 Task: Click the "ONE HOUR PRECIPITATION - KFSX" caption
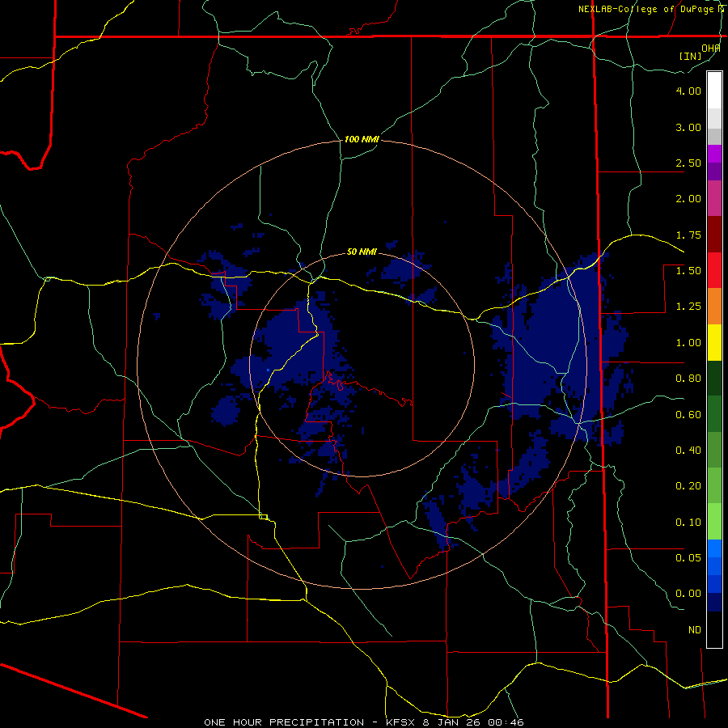click(x=311, y=722)
